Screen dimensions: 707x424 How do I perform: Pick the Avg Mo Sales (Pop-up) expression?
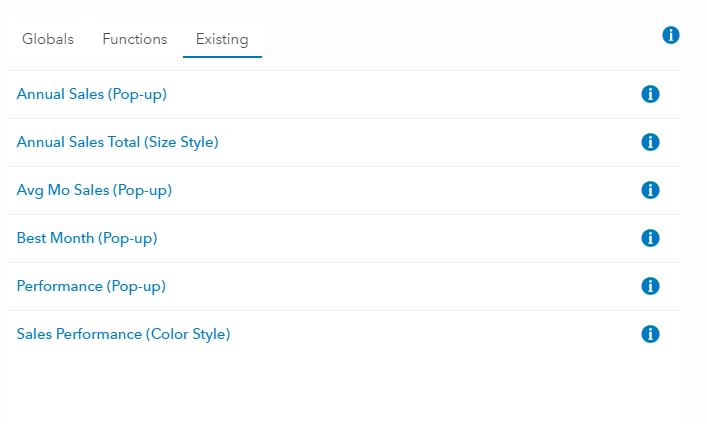pos(94,190)
